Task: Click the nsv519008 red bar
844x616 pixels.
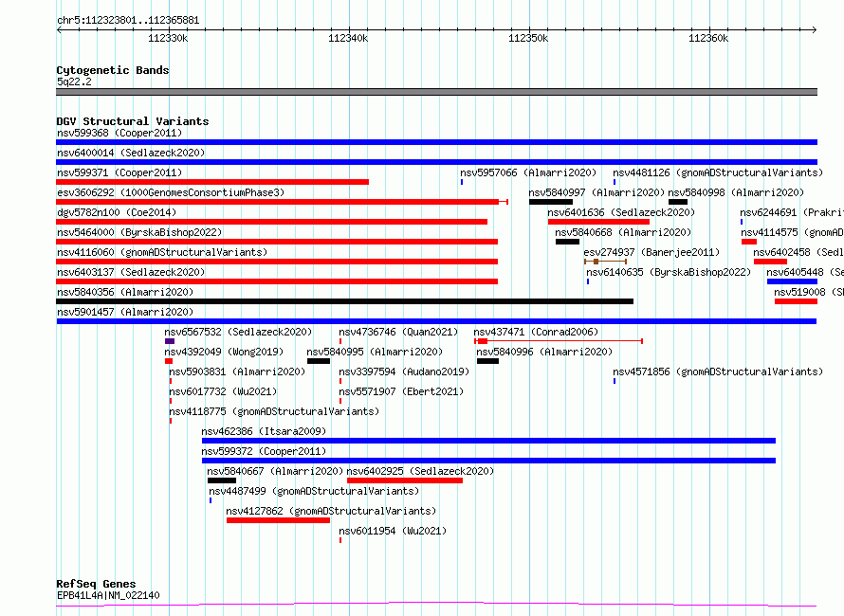Action: (796, 301)
